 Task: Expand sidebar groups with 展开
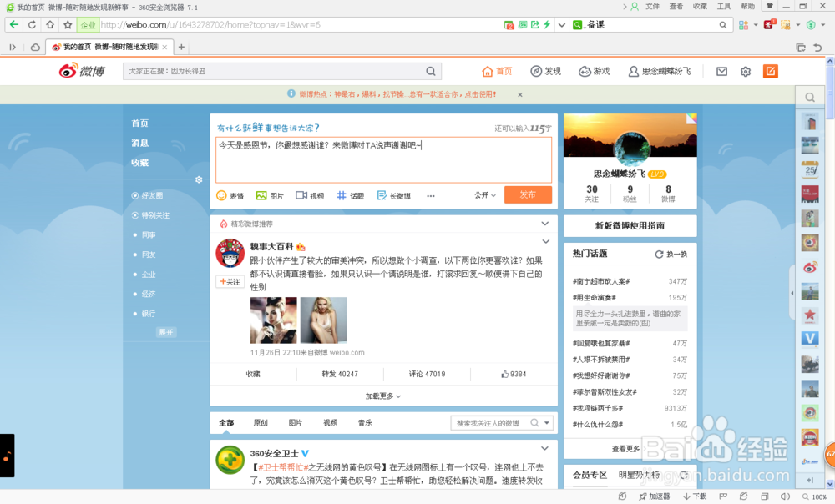tap(165, 332)
